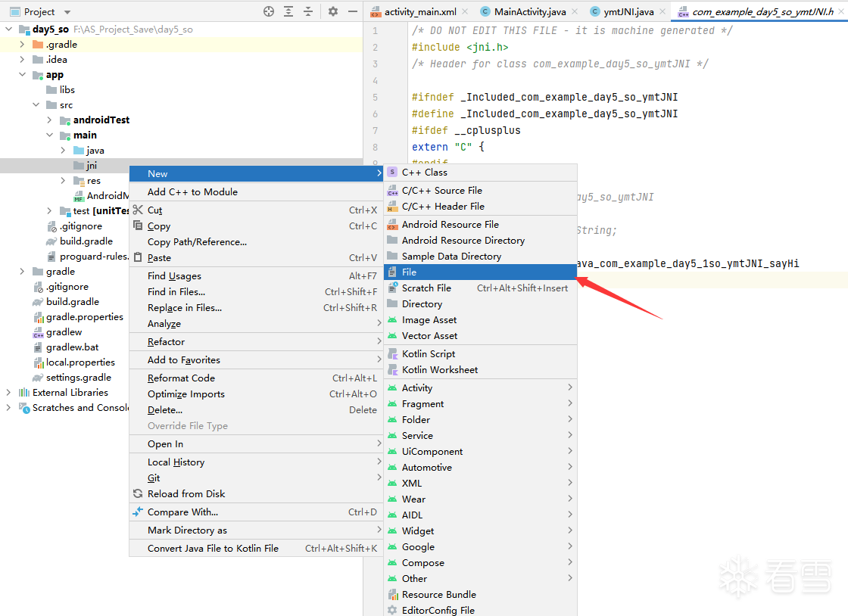Open the Project view dropdown
848x616 pixels.
(67, 12)
